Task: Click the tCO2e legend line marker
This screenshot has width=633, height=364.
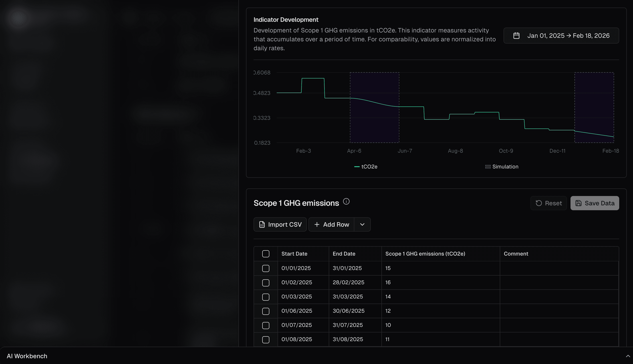Action: pos(357,166)
